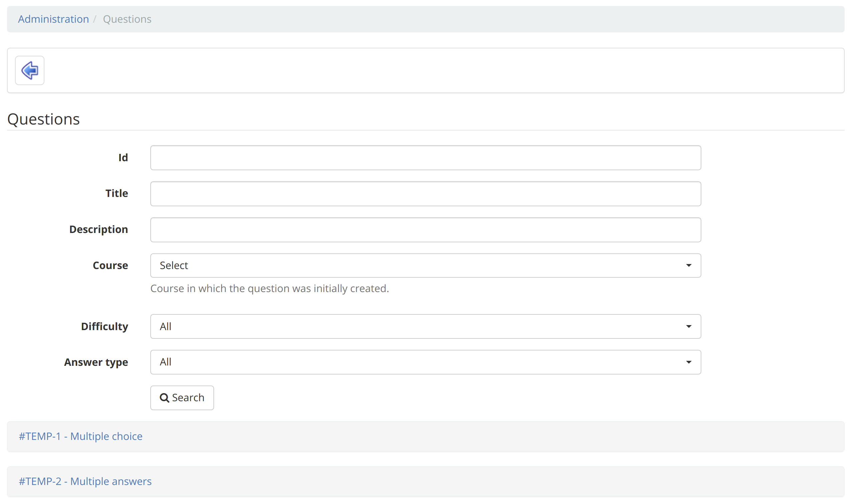
Task: Open question #TEMP-1 - Multiple choice
Action: point(80,436)
